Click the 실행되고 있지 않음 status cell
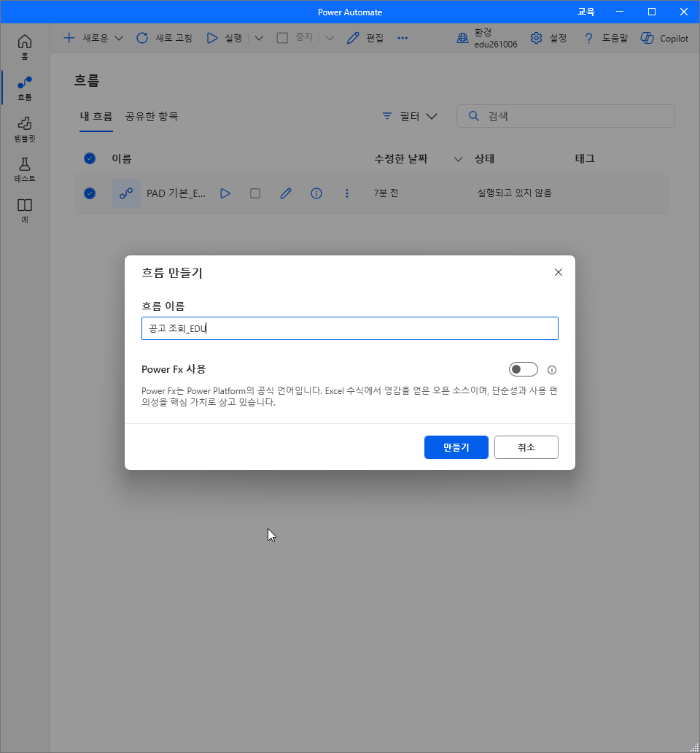Viewport: 700px width, 753px height. point(514,193)
